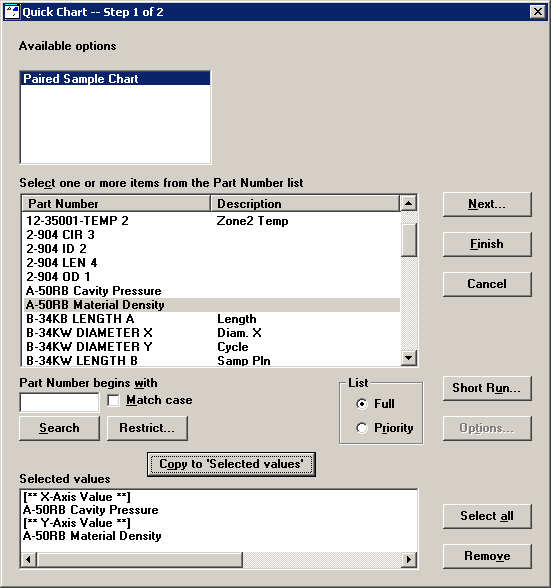This screenshot has width=551, height=588.
Task: Click the Selected values horizontal scrollbar thumb
Action: click(x=140, y=560)
